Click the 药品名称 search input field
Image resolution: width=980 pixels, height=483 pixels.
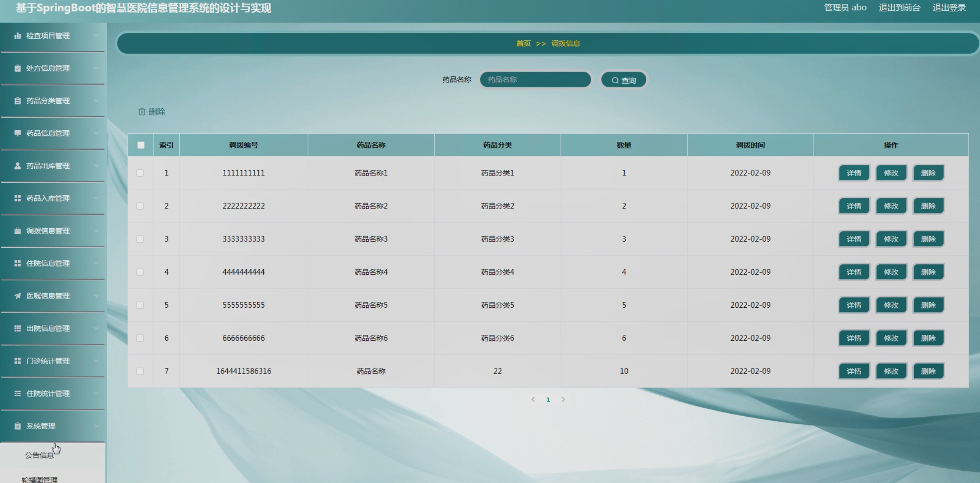[x=535, y=80]
